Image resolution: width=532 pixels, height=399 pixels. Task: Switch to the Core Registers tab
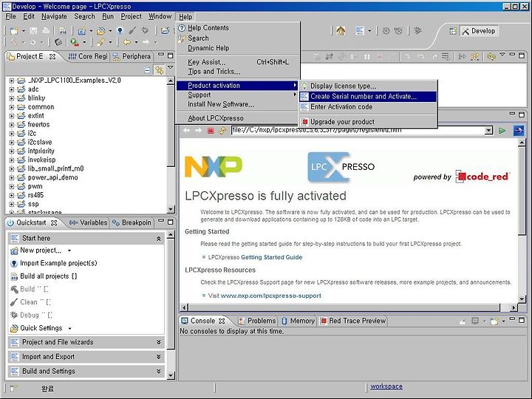click(x=87, y=56)
